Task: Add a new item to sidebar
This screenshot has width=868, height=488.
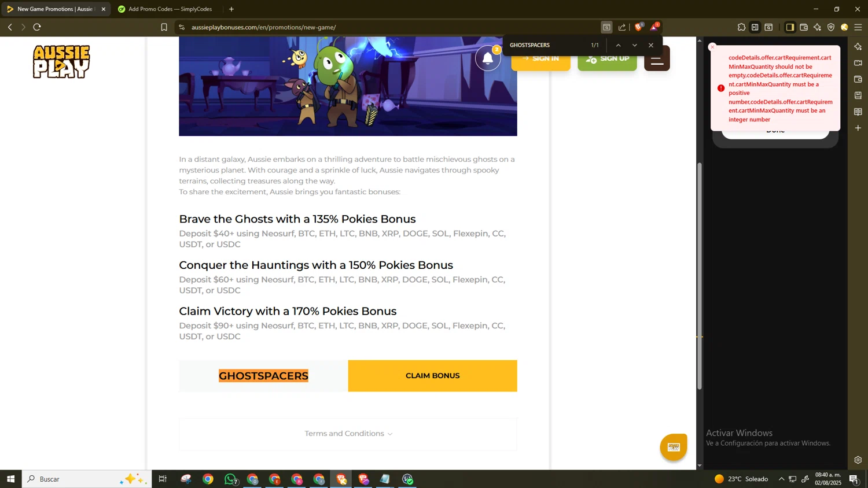Action: 858,128
